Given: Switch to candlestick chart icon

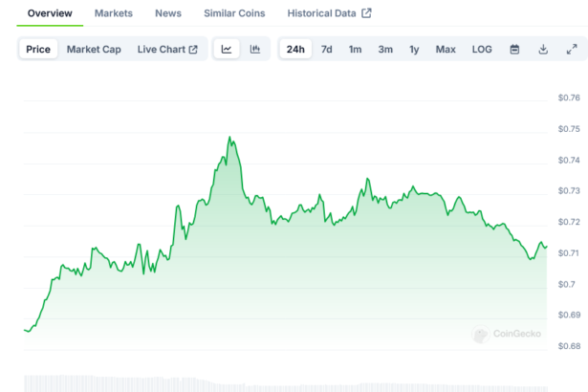Looking at the screenshot, I should (x=254, y=49).
